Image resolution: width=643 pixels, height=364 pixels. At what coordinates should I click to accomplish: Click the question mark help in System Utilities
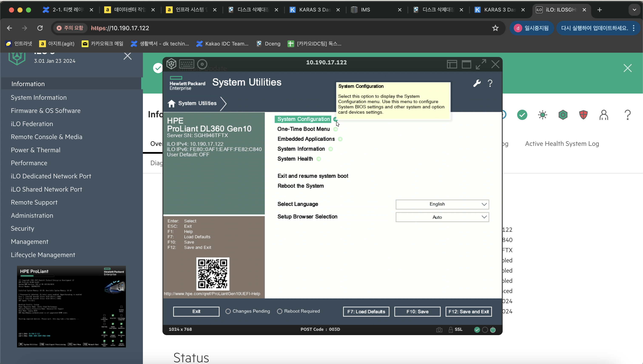(x=490, y=83)
